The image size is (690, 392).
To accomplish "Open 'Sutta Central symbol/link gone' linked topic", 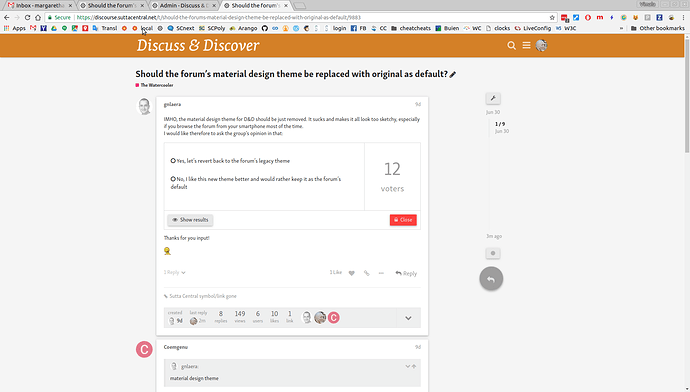I will click(203, 296).
